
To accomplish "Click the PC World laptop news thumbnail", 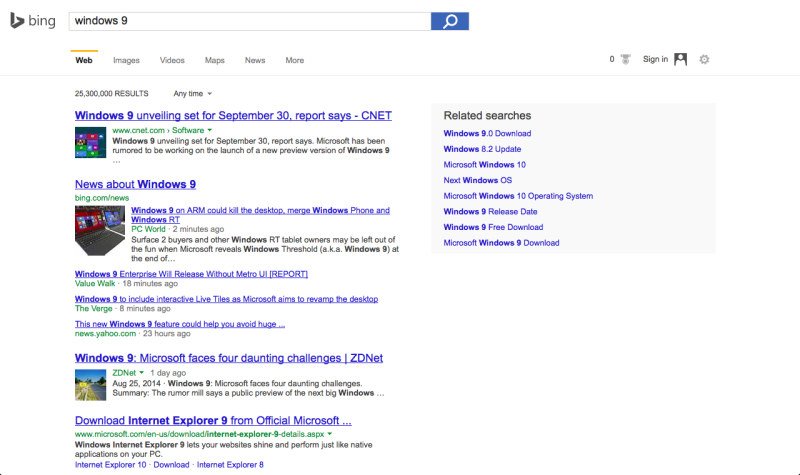I will point(100,231).
